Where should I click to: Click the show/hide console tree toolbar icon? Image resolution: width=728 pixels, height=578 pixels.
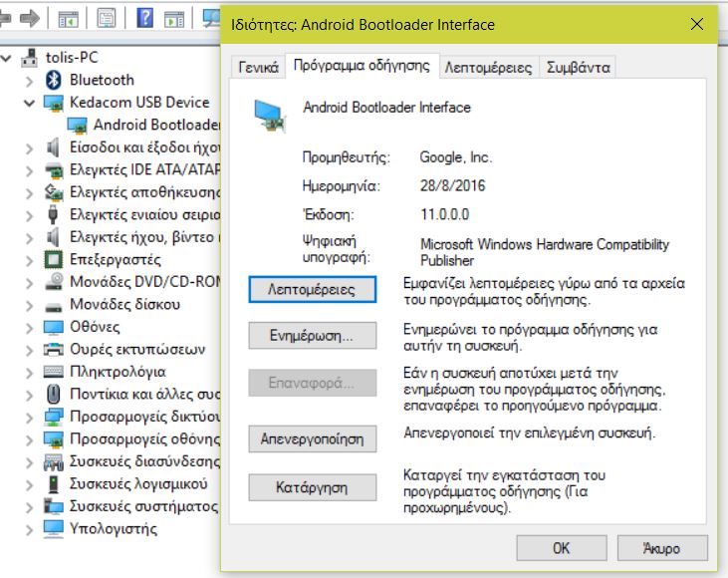(69, 19)
